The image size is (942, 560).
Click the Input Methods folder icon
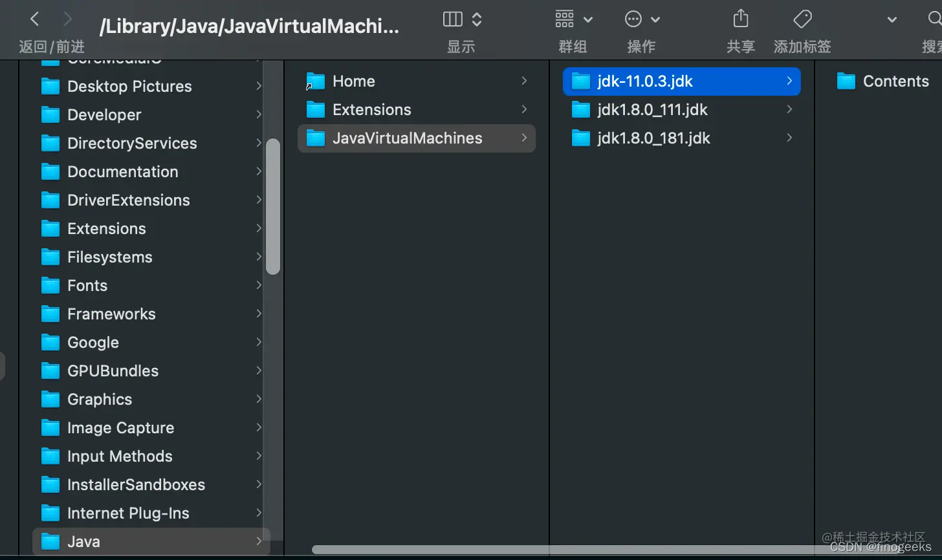[x=50, y=456]
